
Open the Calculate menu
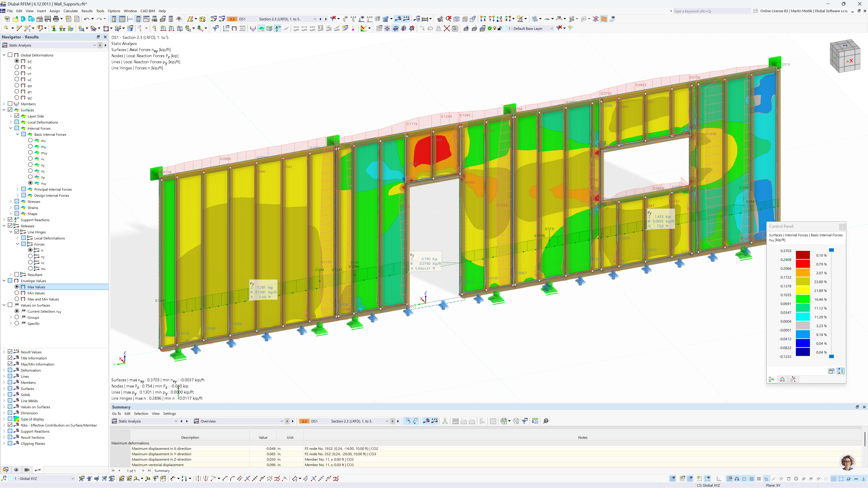coord(71,11)
